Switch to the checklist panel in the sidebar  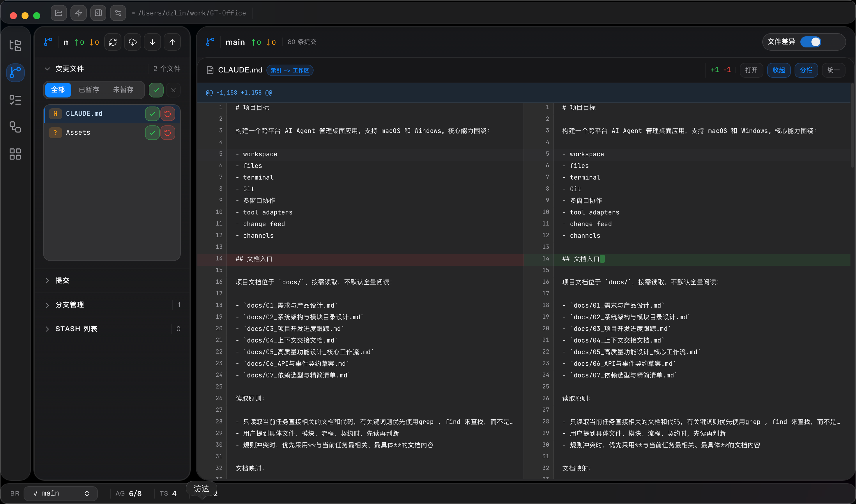pyautogui.click(x=15, y=100)
